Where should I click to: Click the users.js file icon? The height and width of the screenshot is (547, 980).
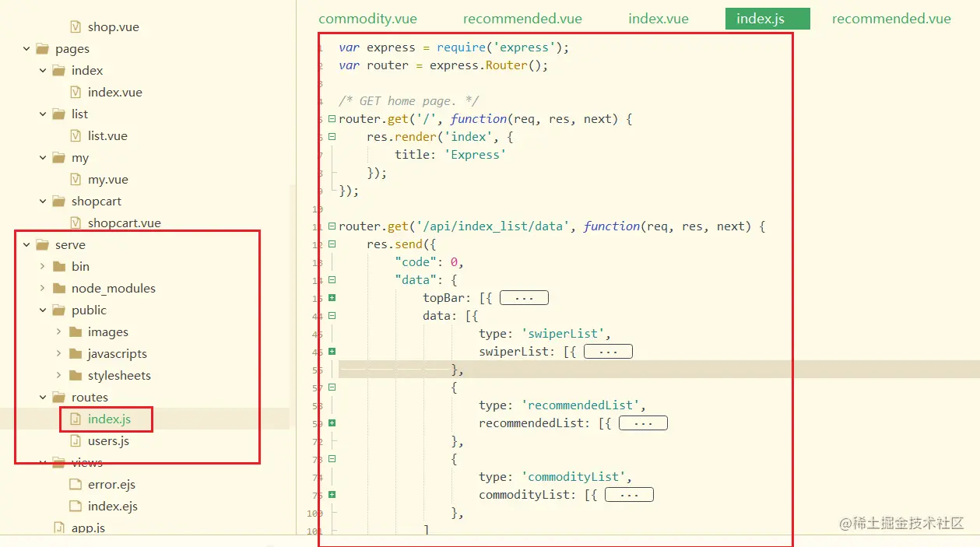tap(76, 440)
